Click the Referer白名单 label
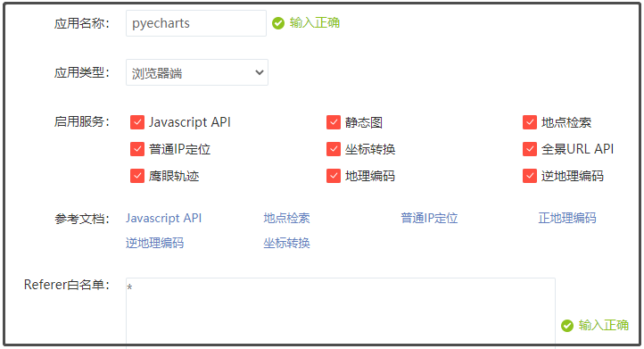 67,285
